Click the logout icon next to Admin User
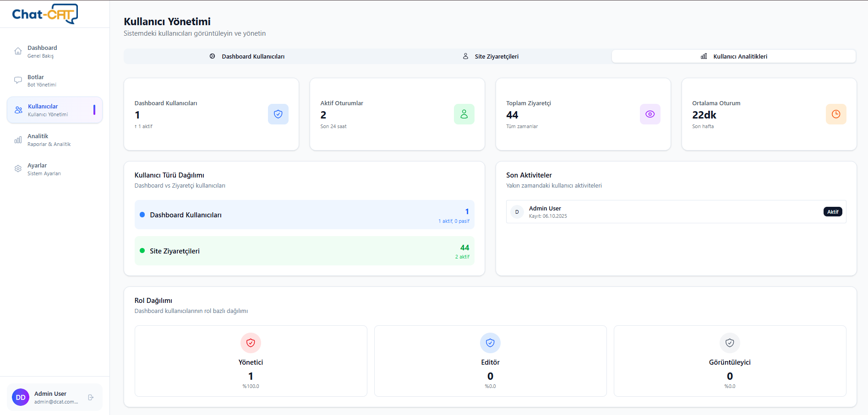This screenshot has height=415, width=868. (x=90, y=397)
